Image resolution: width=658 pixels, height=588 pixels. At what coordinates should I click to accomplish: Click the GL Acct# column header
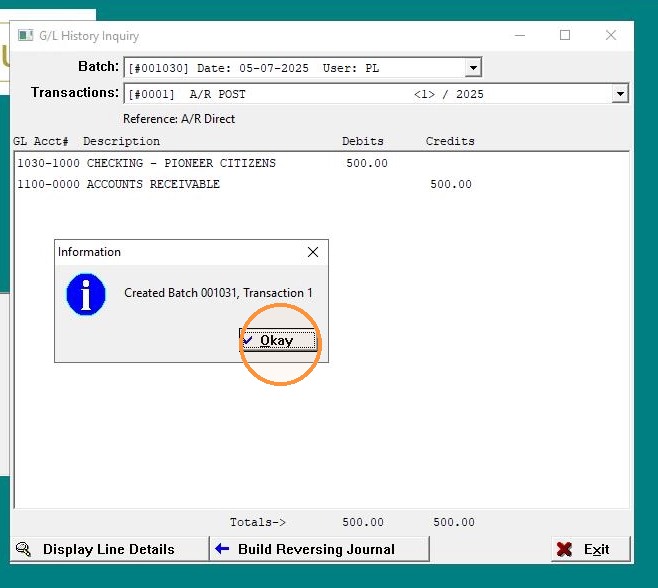tap(40, 141)
